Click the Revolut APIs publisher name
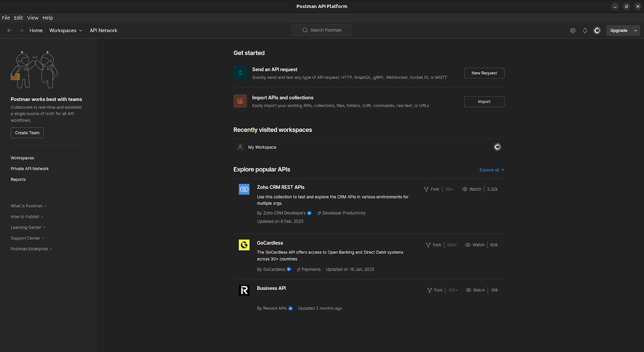644x352 pixels. point(275,309)
